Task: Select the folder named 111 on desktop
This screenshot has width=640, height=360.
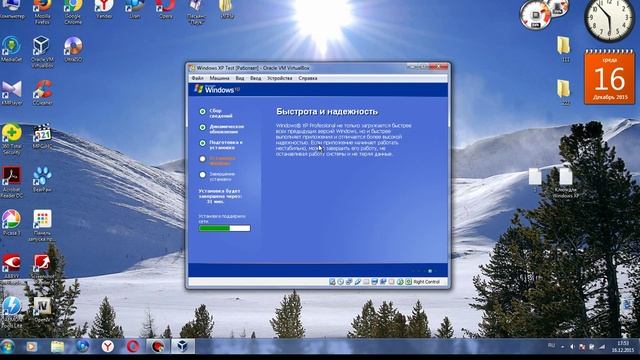Action: click(564, 49)
